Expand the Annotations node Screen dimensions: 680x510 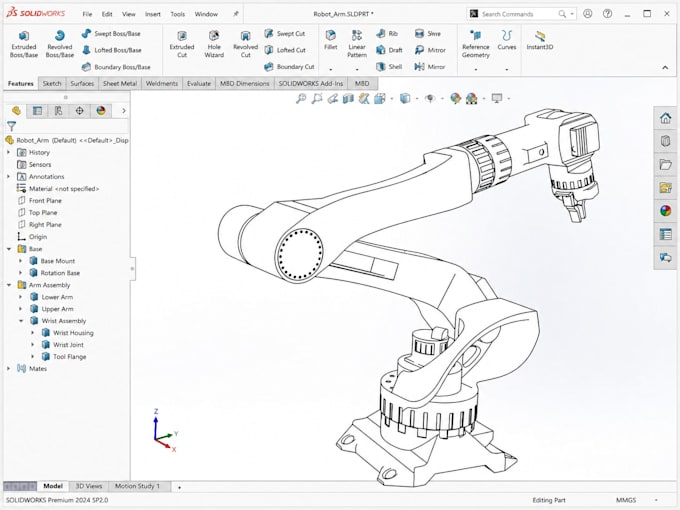coord(8,177)
